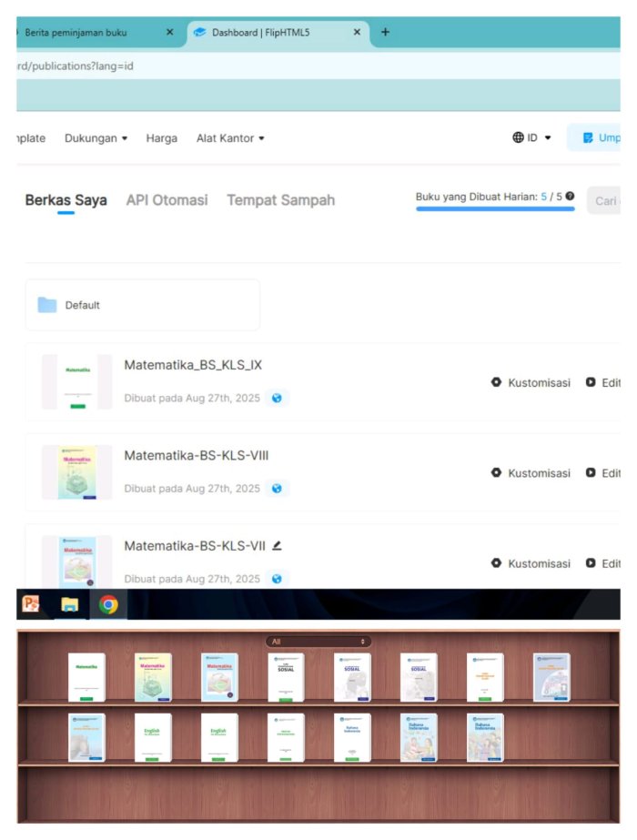Click Kustomisasi for Matematika-BS-KLS-VIII

pos(531,473)
